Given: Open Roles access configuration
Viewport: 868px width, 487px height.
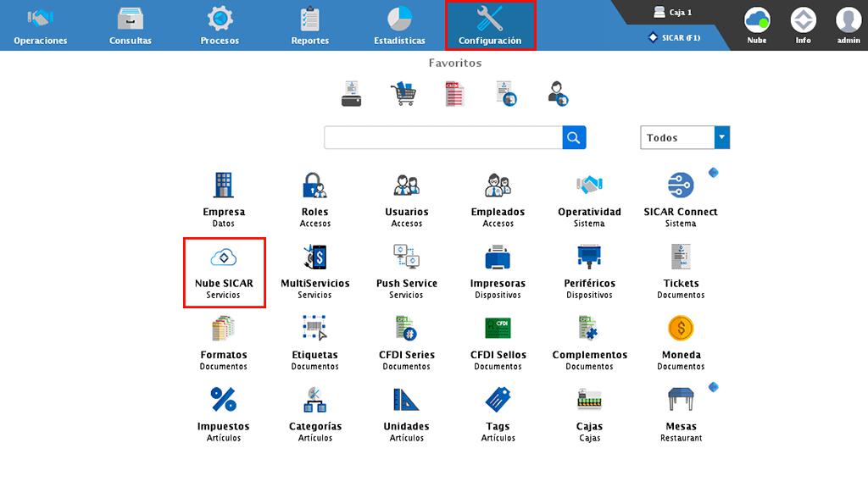Looking at the screenshot, I should (314, 198).
